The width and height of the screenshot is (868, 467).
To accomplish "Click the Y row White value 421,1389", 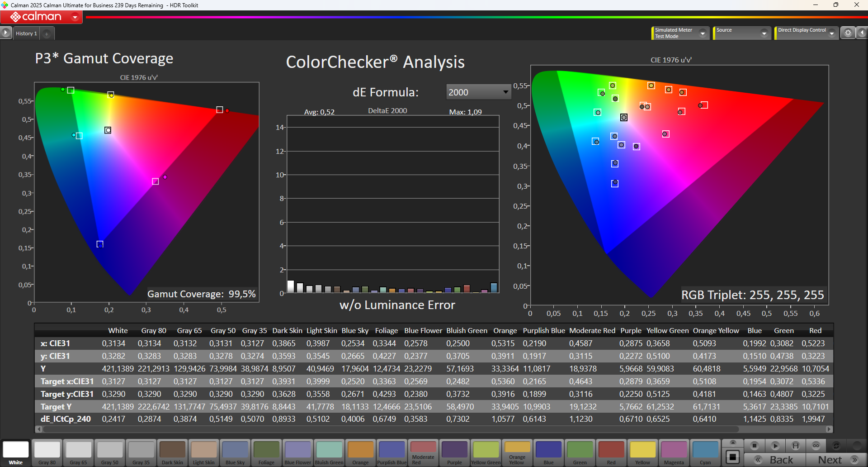I will (x=118, y=369).
